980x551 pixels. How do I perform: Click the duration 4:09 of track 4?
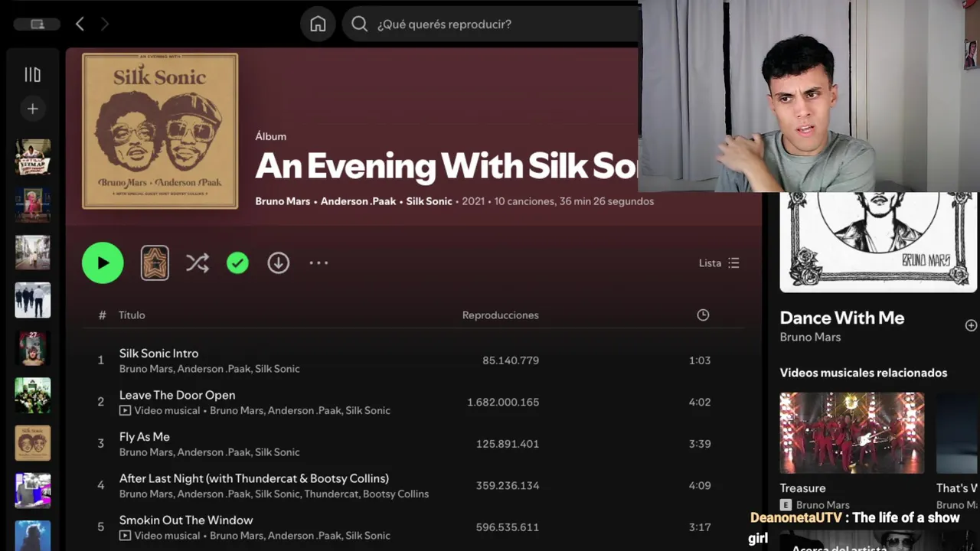(x=700, y=485)
